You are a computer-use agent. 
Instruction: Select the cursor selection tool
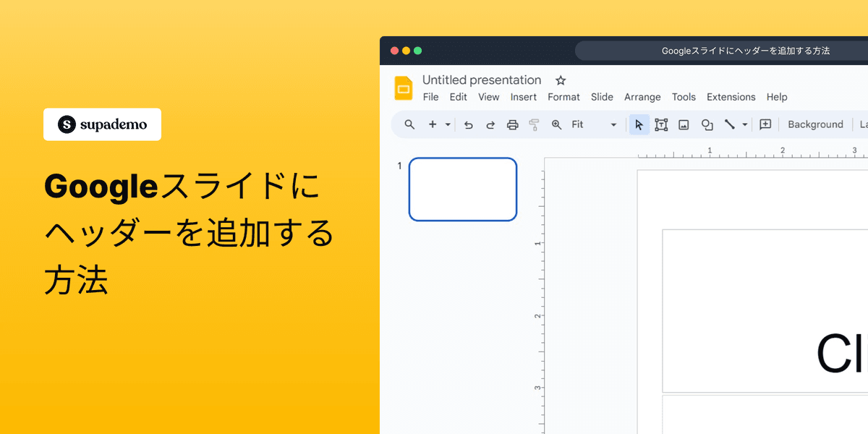639,124
